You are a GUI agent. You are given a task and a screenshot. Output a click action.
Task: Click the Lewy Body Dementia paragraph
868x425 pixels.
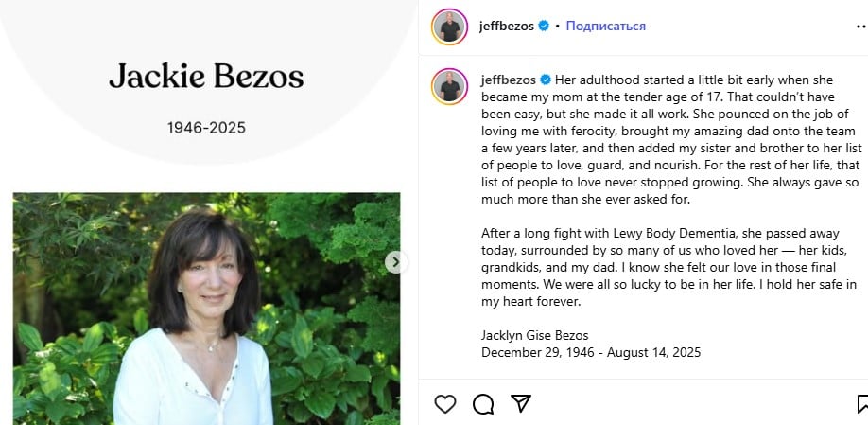(x=668, y=268)
